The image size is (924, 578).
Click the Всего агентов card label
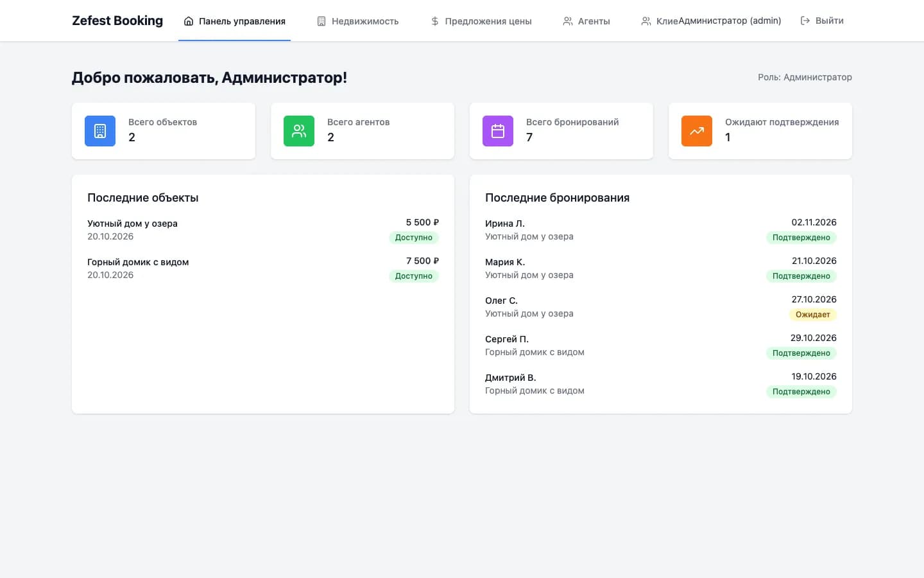358,122
